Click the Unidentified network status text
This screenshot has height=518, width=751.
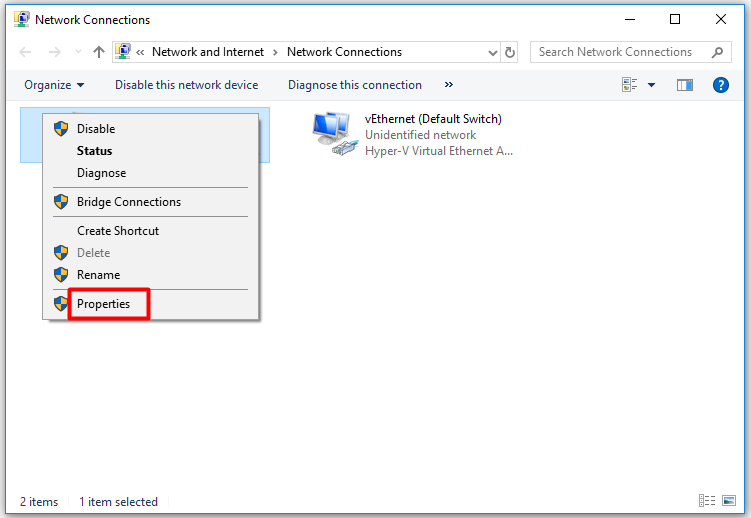[421, 135]
